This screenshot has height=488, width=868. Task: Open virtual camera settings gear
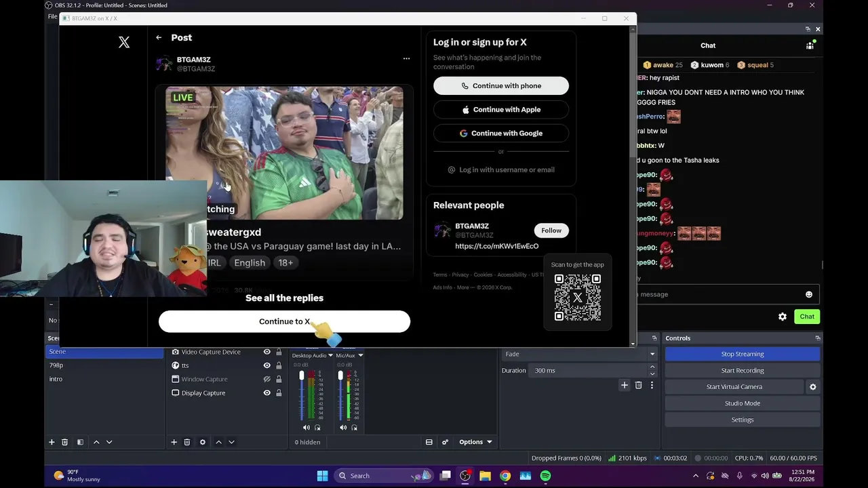coord(812,387)
